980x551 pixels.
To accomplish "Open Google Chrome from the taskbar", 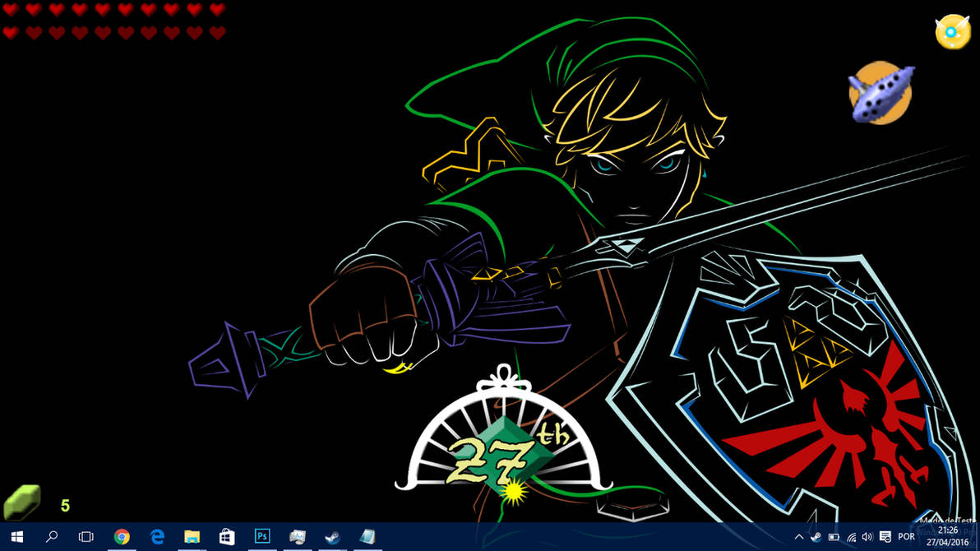I will pyautogui.click(x=121, y=539).
